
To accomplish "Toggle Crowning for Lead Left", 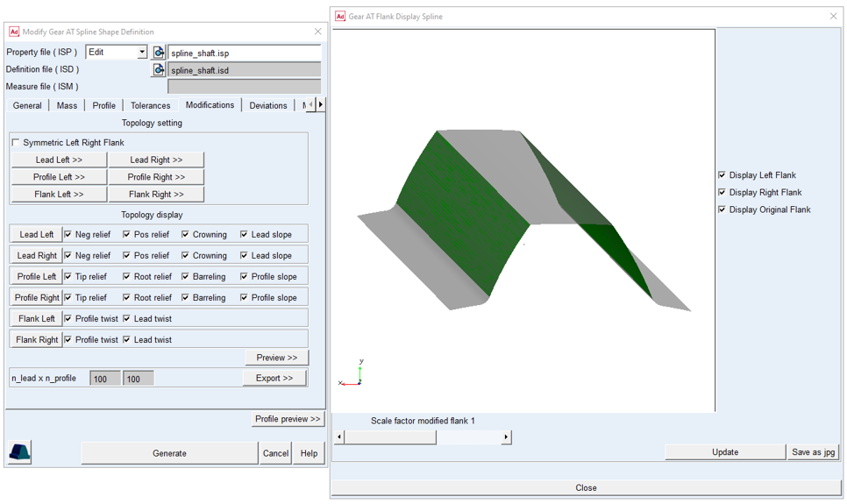I will pyautogui.click(x=185, y=234).
